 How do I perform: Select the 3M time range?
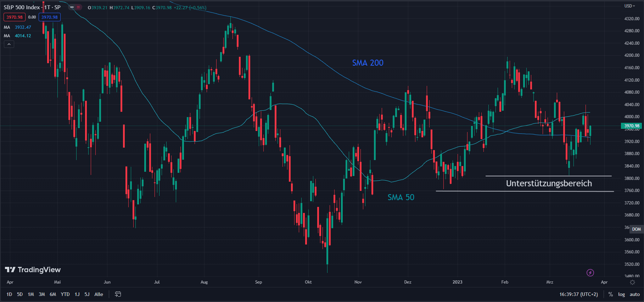pyautogui.click(x=42, y=294)
